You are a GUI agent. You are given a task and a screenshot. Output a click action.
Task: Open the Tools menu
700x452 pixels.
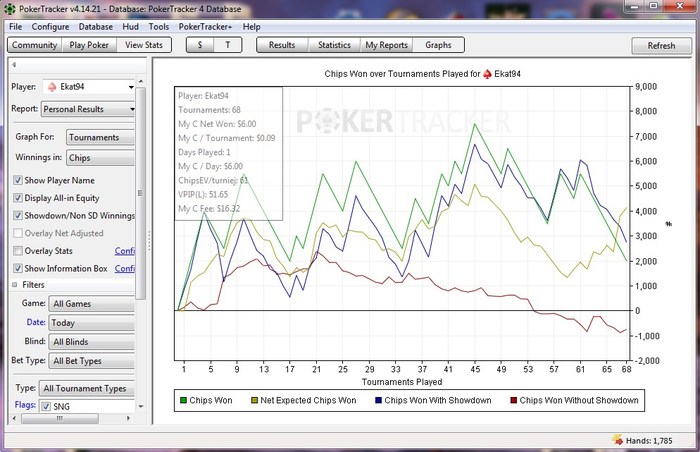[x=158, y=27]
